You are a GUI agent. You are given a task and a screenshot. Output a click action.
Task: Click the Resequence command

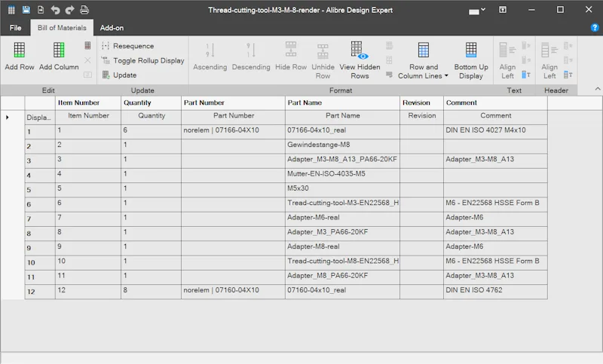tap(127, 46)
